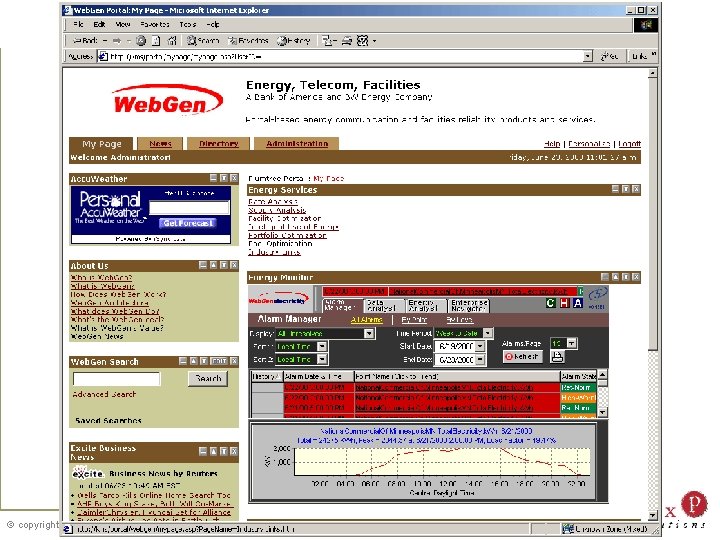The image size is (720, 540).
Task: Click the IE Back toolbar button
Action: tap(85, 41)
